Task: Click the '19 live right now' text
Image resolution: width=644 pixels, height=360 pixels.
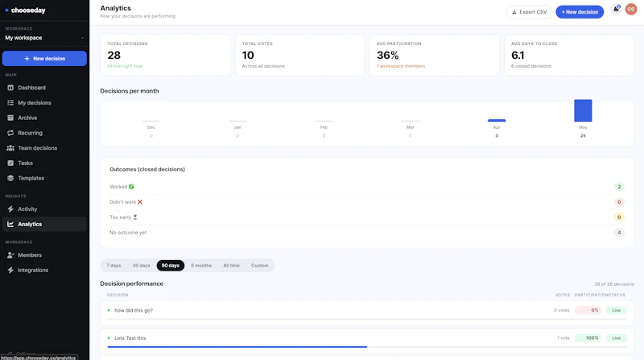Action: (x=125, y=66)
